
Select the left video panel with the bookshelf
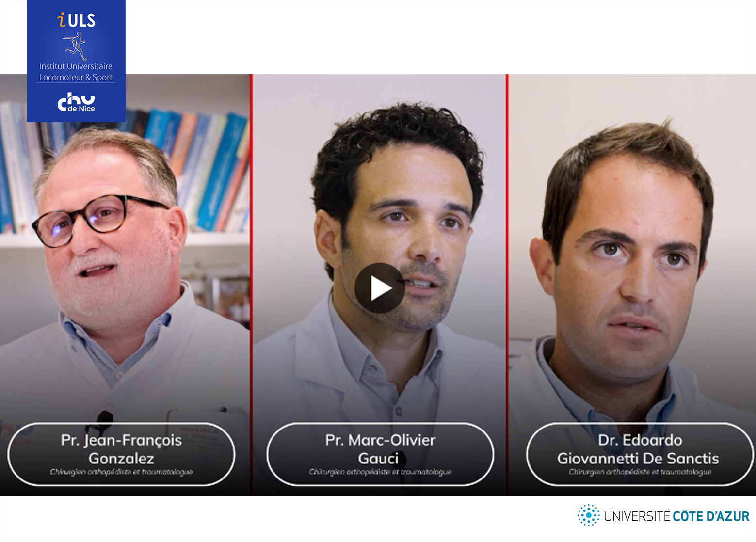[125, 285]
